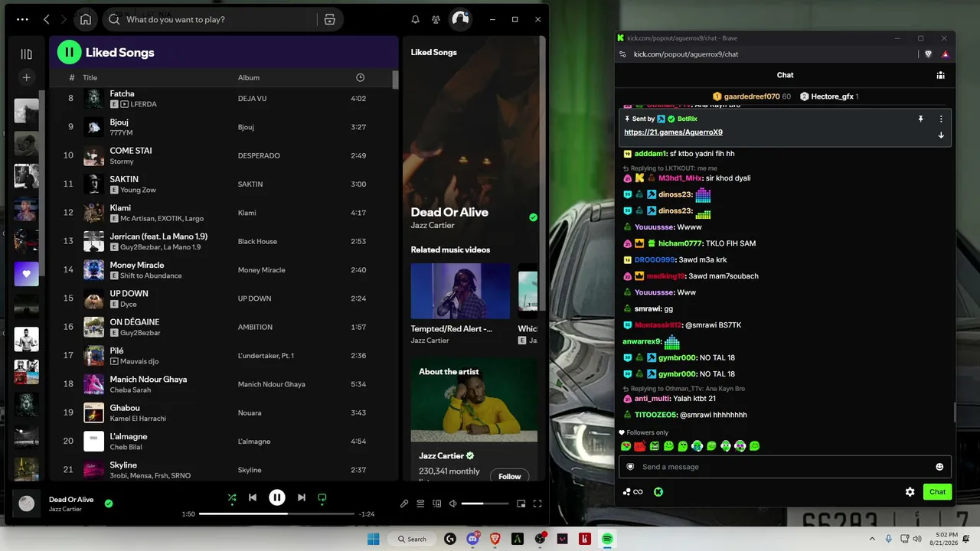
Task: Expand the BotRix pinned message with the down arrow
Action: pos(941,135)
